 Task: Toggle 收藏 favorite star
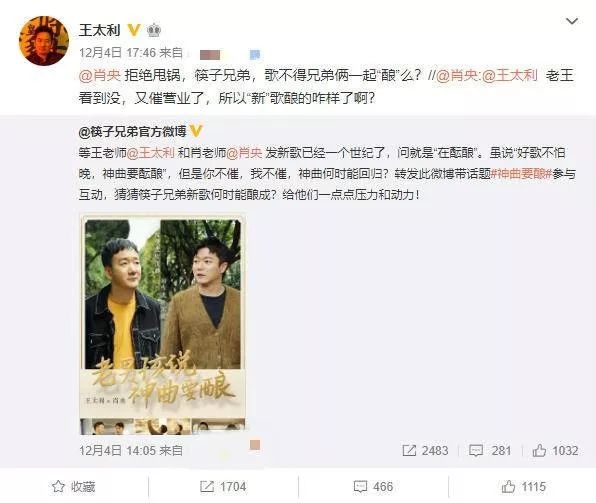click(73, 487)
